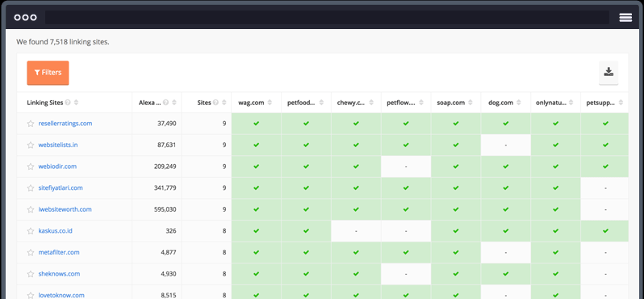Screen dimensions: 644x299
Task: Click the empty chewy cell for kaskus.co.id
Action: [356, 231]
